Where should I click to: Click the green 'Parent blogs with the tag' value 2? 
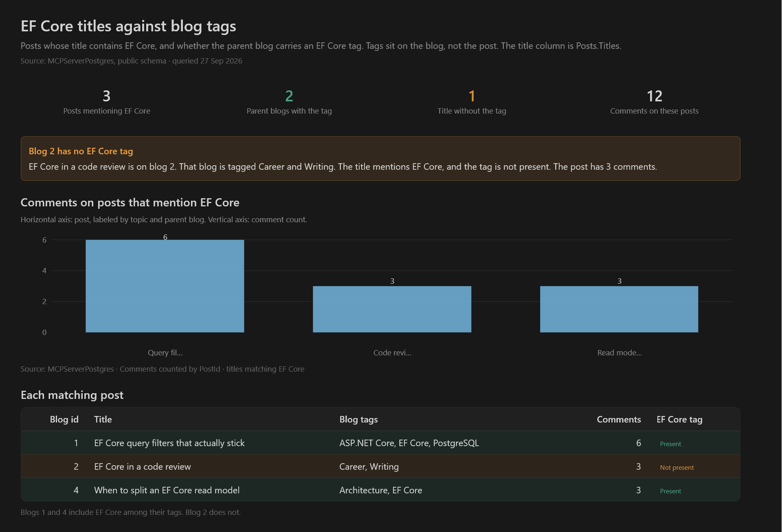(289, 96)
